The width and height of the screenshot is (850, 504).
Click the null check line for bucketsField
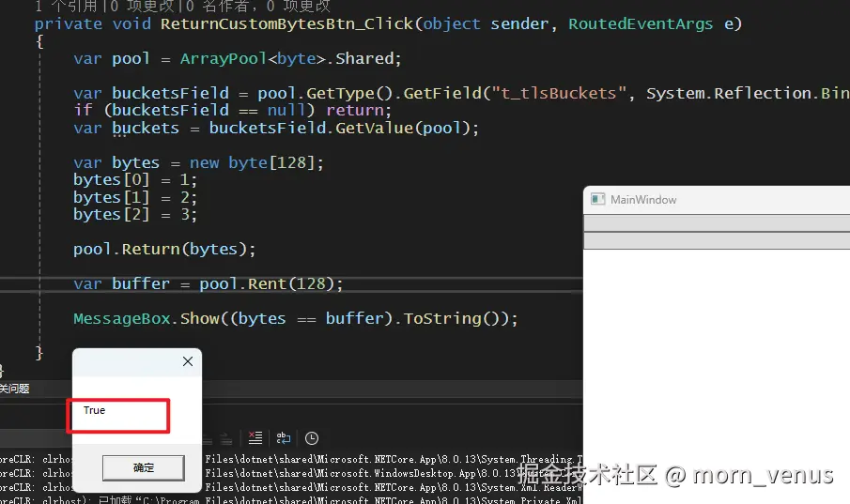pos(232,111)
